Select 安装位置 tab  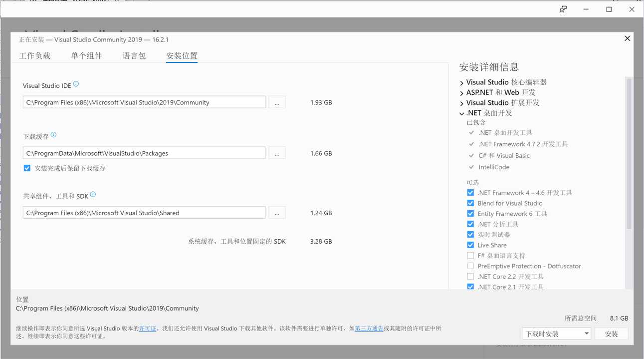182,56
